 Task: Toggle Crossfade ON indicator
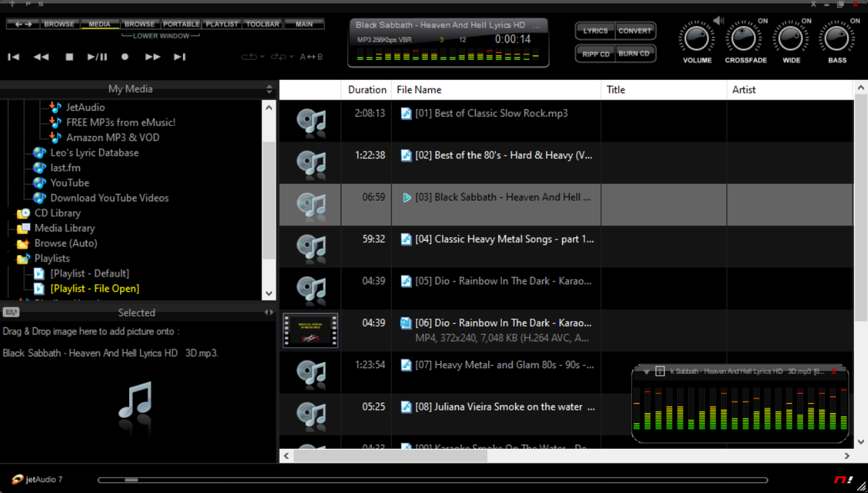(x=763, y=21)
